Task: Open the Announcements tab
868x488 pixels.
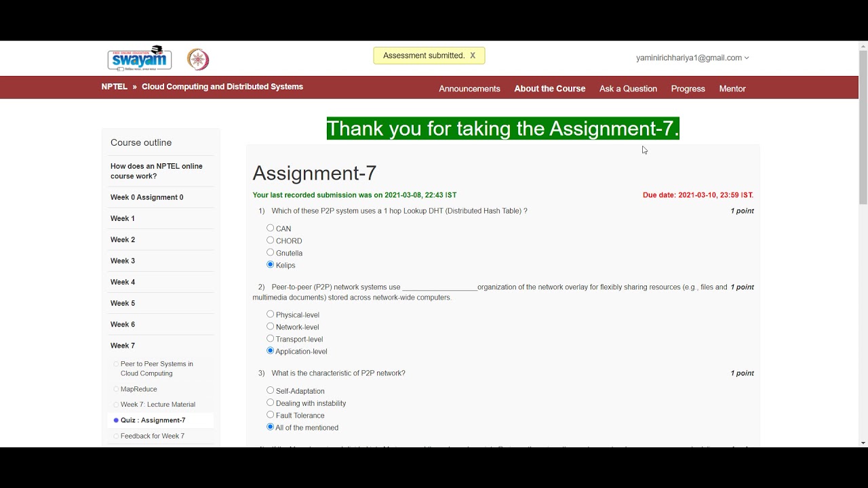Action: pyautogui.click(x=469, y=89)
